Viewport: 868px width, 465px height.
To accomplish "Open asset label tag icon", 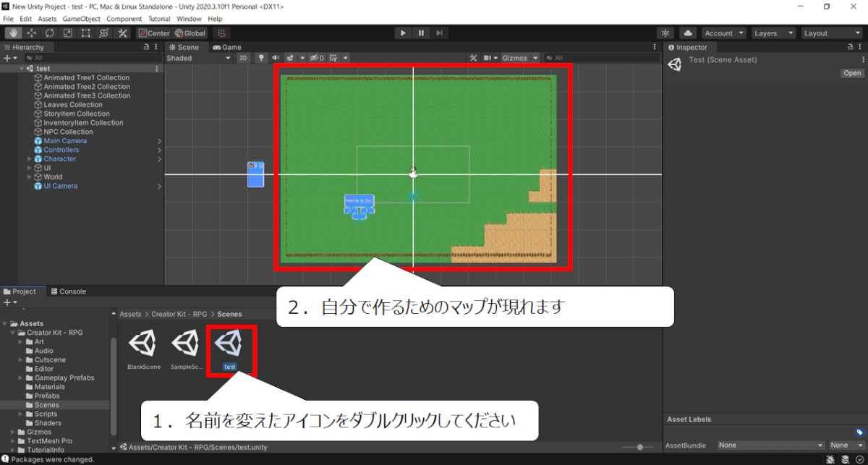I will (859, 432).
